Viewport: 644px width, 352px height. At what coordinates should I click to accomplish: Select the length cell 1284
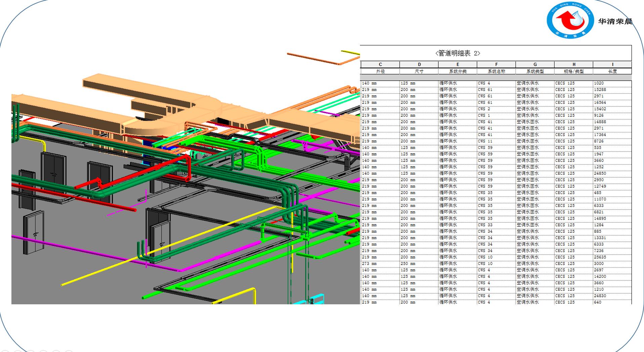612,225
